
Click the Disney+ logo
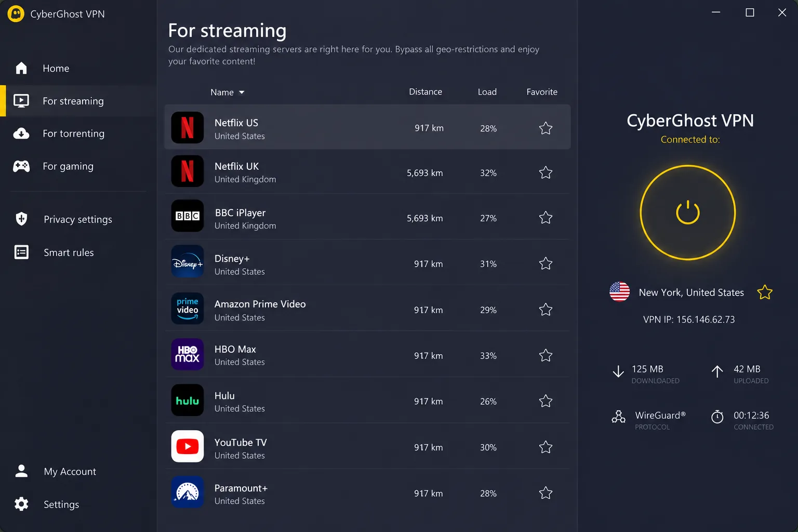pyautogui.click(x=188, y=261)
